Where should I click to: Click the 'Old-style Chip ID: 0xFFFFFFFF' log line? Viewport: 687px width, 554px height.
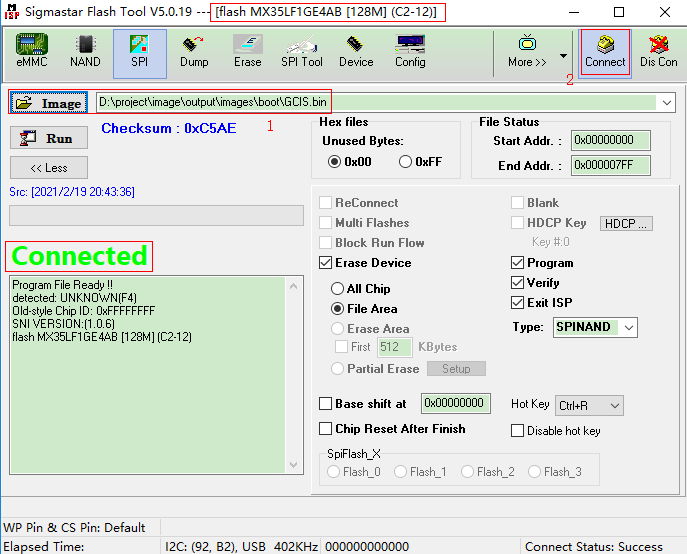point(84,311)
